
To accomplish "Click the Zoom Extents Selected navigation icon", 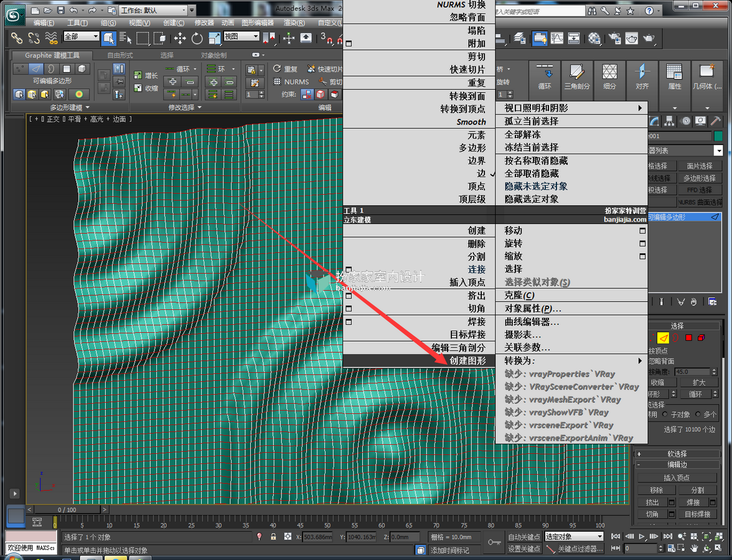I will tap(706, 536).
